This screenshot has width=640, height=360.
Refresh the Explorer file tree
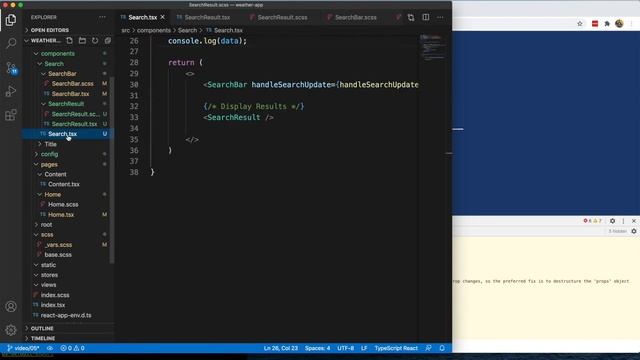coord(95,40)
